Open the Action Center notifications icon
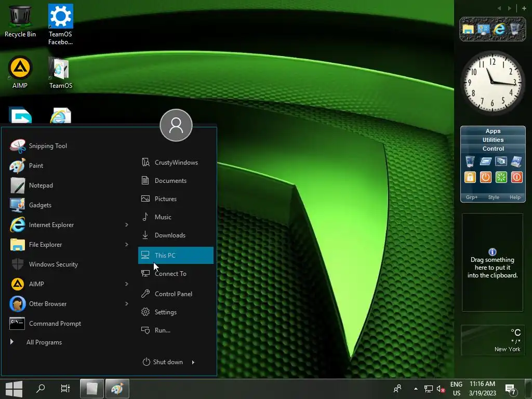Image resolution: width=532 pixels, height=399 pixels. 511,389
